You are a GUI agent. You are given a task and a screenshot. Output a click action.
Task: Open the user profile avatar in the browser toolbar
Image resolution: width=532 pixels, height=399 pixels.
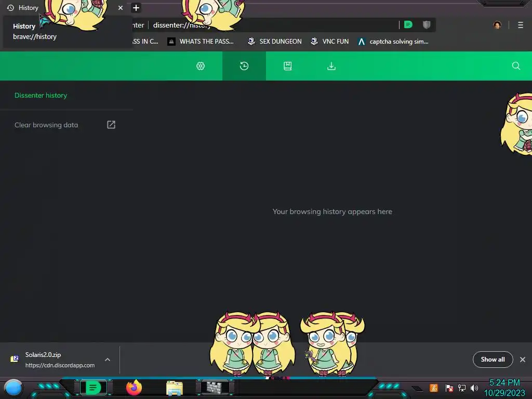pos(497,25)
